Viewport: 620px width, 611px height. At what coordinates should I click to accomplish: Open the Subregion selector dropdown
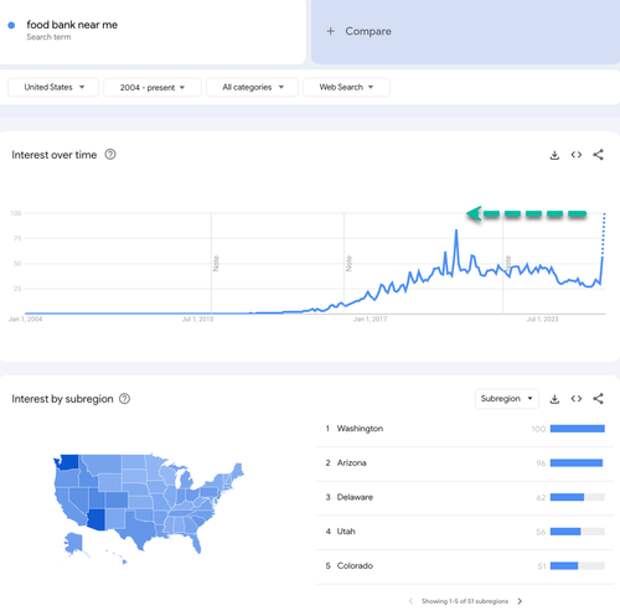click(x=507, y=399)
